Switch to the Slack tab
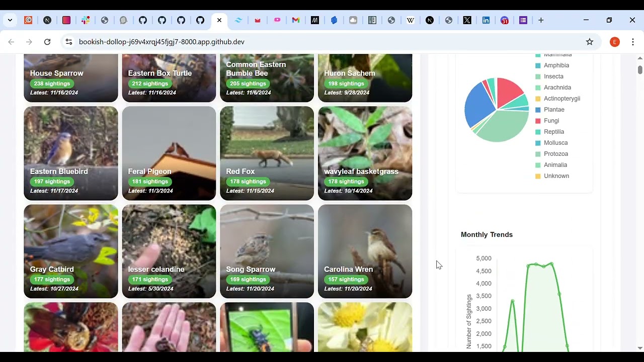The width and height of the screenshot is (644, 362). click(86, 20)
